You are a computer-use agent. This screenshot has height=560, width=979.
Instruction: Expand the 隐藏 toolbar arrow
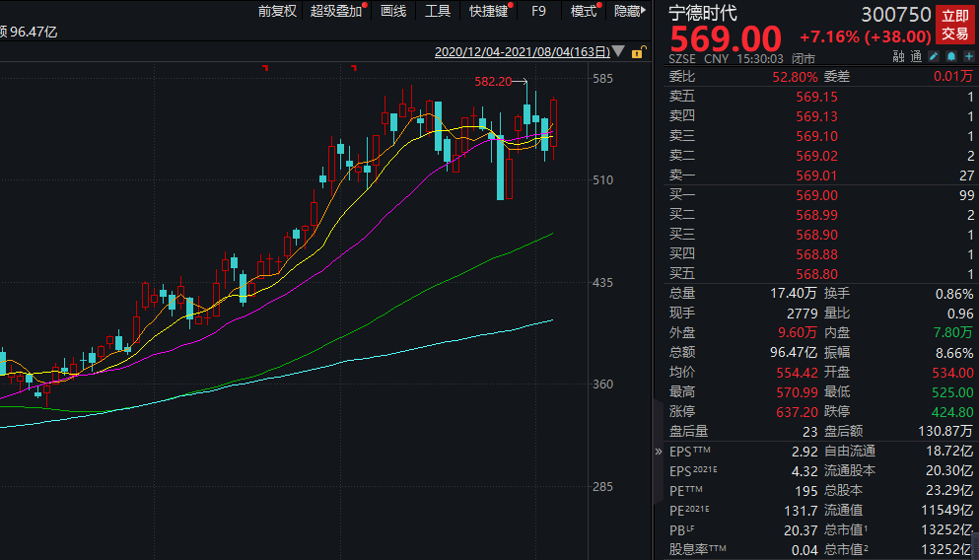click(629, 11)
